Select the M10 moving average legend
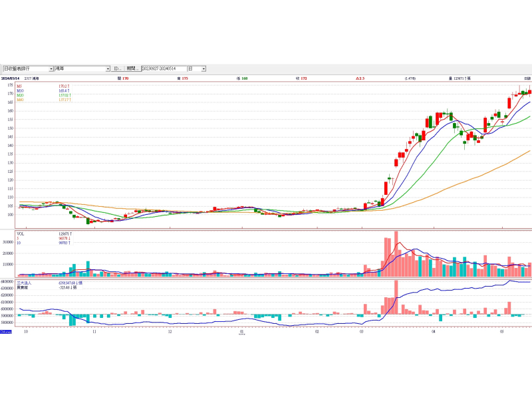This screenshot has height=399, width=532. tap(20, 91)
